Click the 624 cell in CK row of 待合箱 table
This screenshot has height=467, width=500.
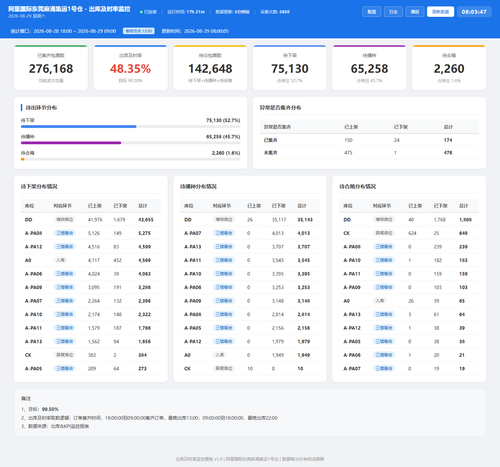pos(413,233)
